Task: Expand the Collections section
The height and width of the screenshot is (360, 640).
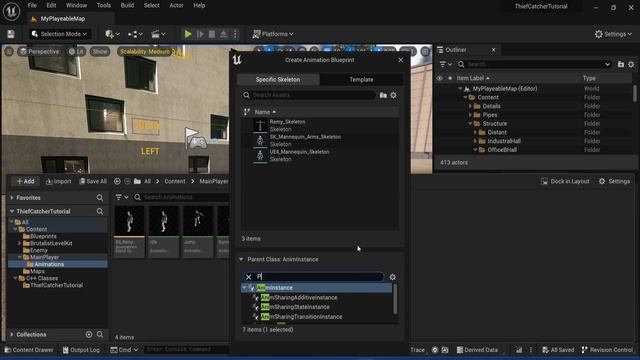Action: 12,334
